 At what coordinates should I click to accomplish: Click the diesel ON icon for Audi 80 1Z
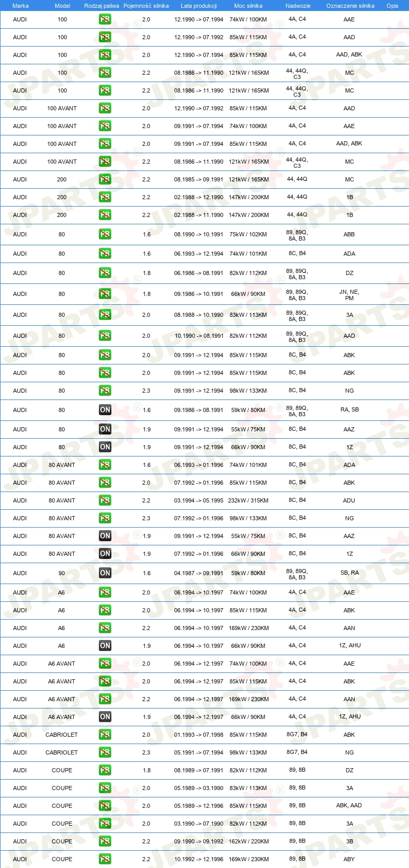[105, 447]
